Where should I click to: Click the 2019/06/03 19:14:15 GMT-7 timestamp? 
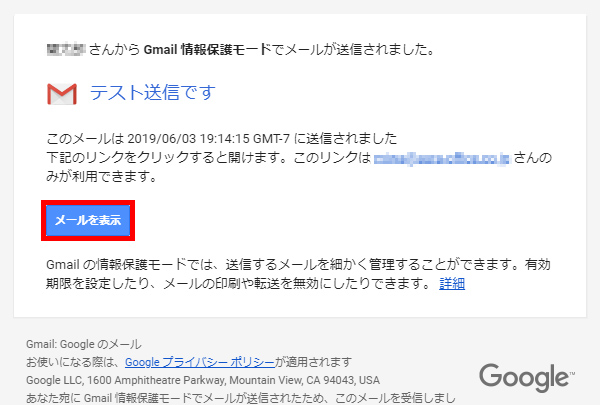(208, 139)
